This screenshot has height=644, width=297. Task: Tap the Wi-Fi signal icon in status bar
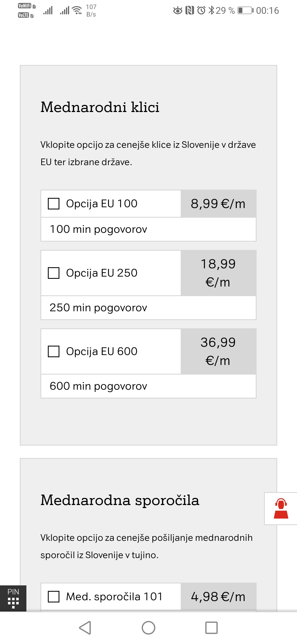(77, 10)
